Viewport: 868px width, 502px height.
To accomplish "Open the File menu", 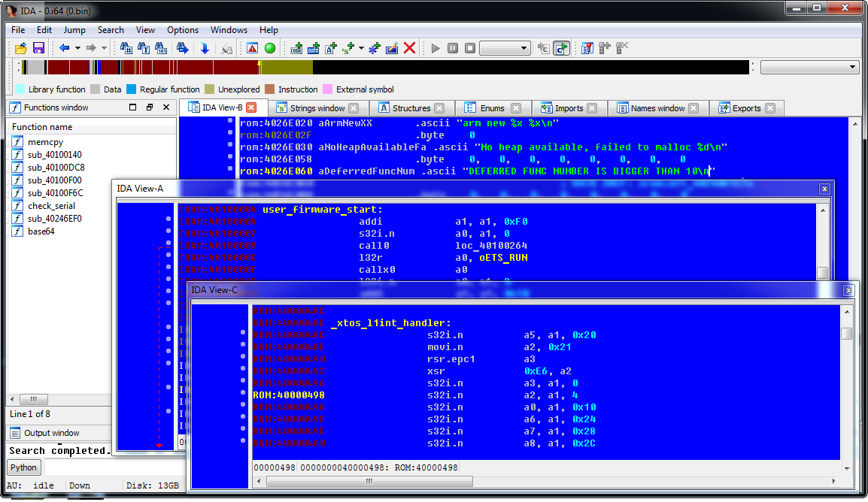I will tap(18, 30).
